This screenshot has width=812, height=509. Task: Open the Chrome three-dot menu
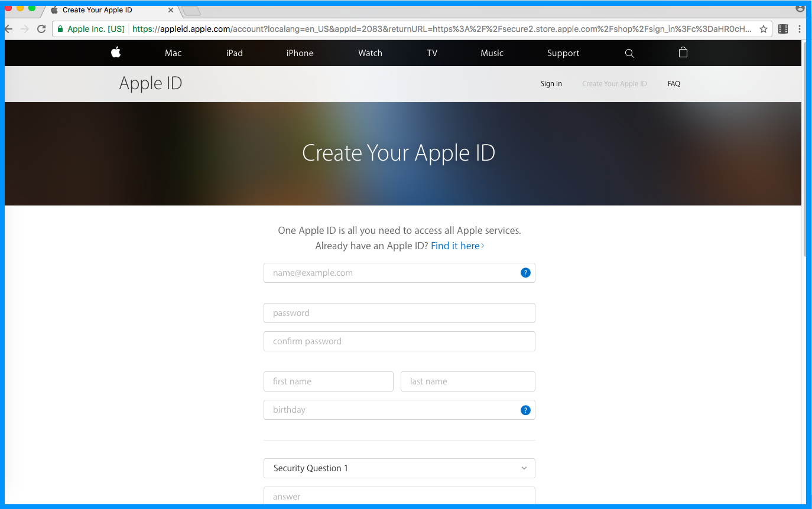click(800, 29)
